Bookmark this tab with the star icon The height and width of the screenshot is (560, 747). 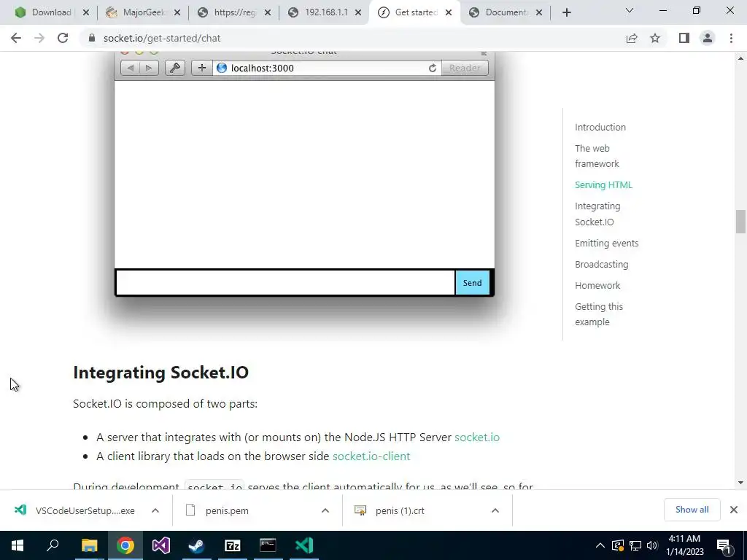655,38
